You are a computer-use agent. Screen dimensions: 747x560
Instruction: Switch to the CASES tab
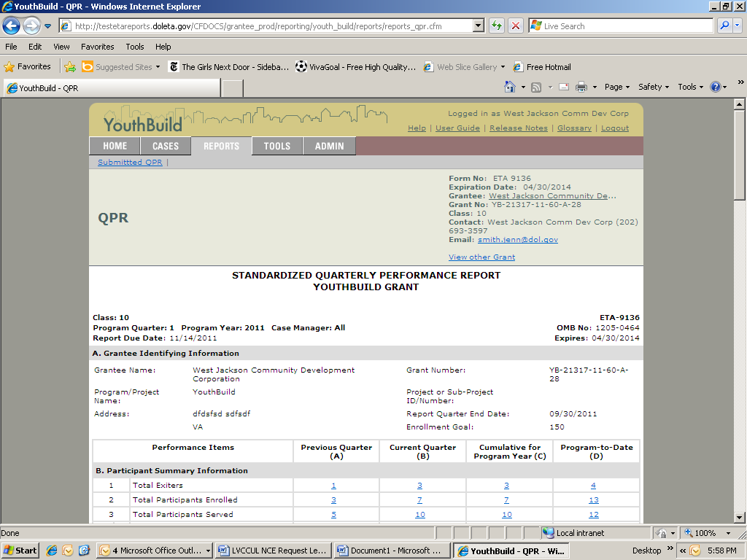(166, 146)
